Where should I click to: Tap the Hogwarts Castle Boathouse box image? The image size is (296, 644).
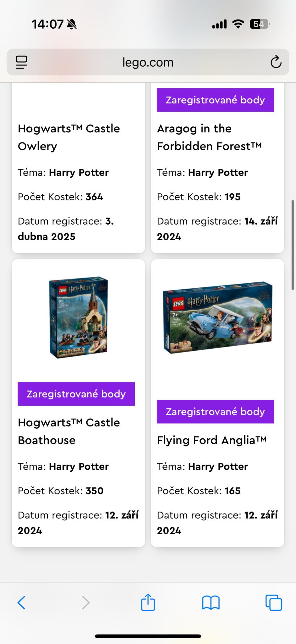coord(78,318)
